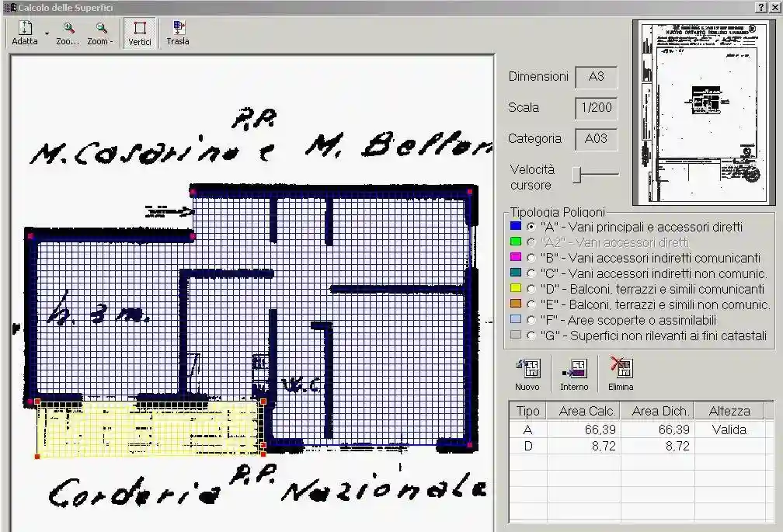Click the Velocità cursore slider handle
This screenshot has width=783, height=532.
click(x=576, y=175)
